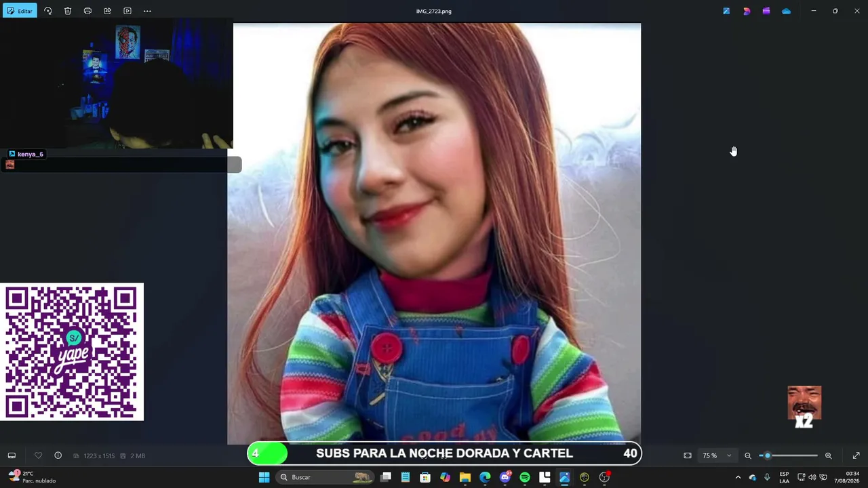Open the three-dot more options menu

coord(147,11)
